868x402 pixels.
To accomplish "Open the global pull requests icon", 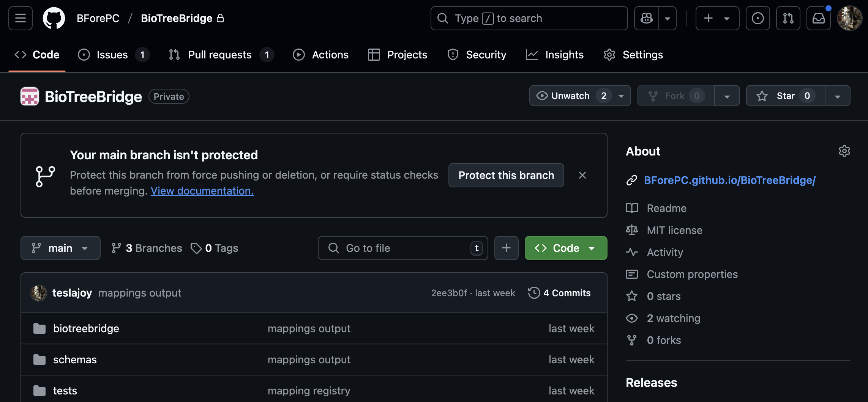I will tap(788, 18).
